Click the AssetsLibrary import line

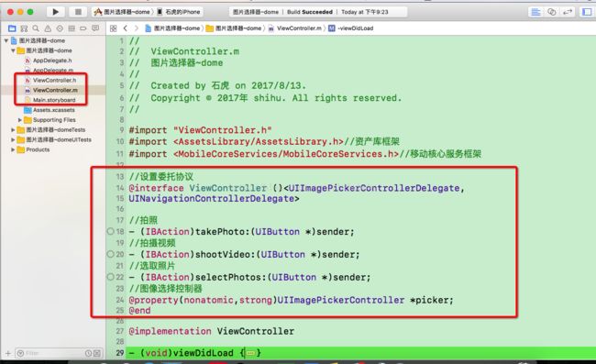coord(264,142)
